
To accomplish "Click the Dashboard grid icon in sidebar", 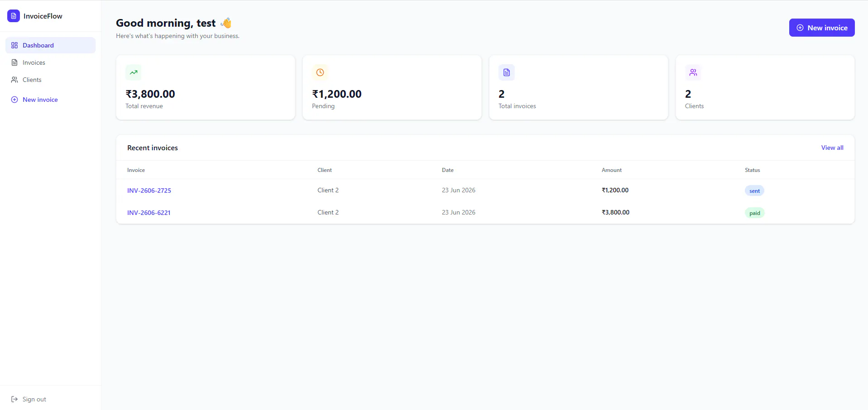I will [x=14, y=45].
